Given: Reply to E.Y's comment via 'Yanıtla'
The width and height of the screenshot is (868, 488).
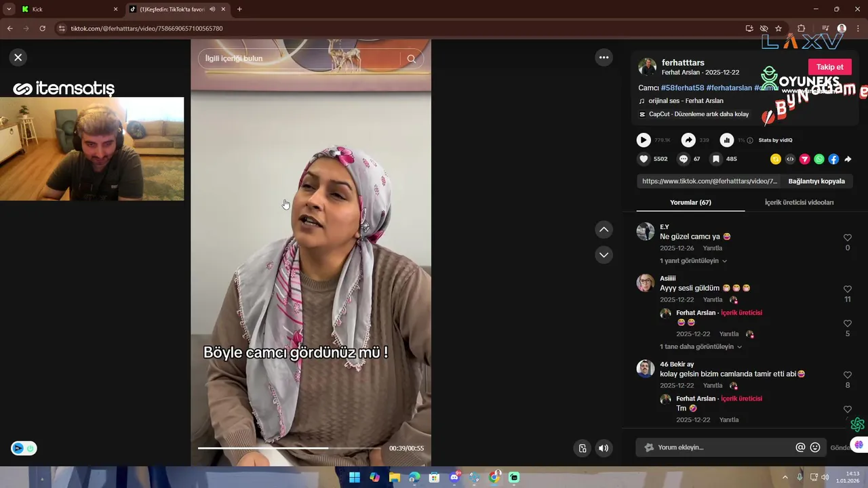Looking at the screenshot, I should coord(712,248).
